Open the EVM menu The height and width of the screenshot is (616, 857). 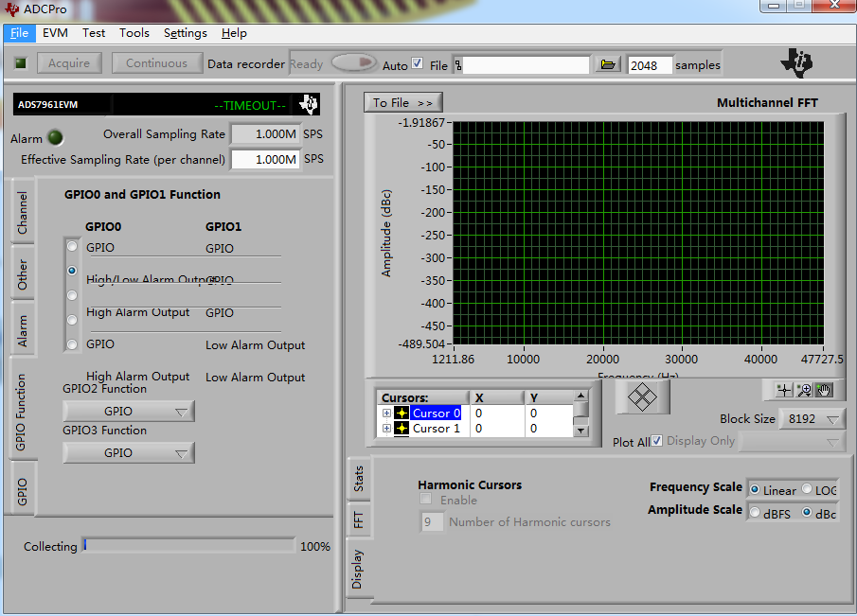click(x=55, y=33)
